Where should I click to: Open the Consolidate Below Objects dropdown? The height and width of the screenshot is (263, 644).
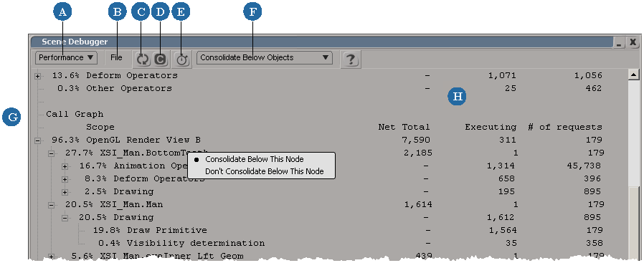click(264, 57)
